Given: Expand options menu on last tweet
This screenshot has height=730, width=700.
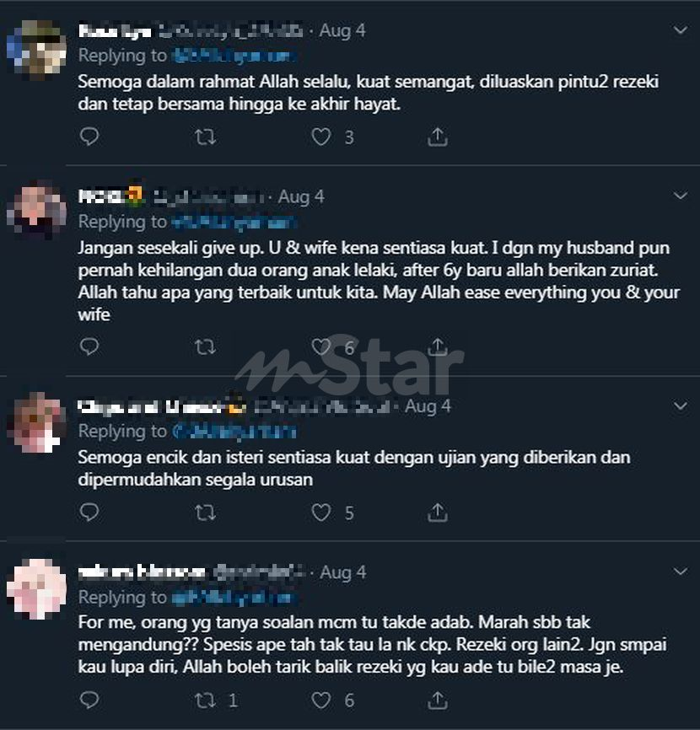Looking at the screenshot, I should click(x=681, y=572).
